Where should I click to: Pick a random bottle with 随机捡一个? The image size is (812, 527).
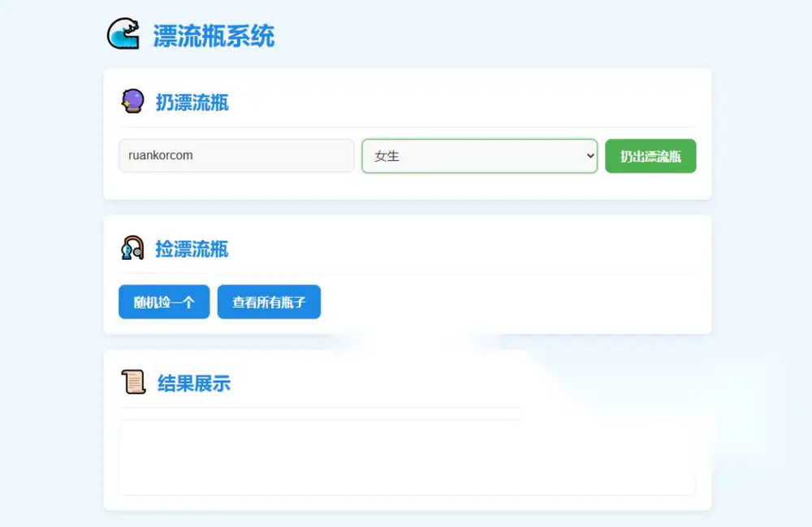click(164, 302)
